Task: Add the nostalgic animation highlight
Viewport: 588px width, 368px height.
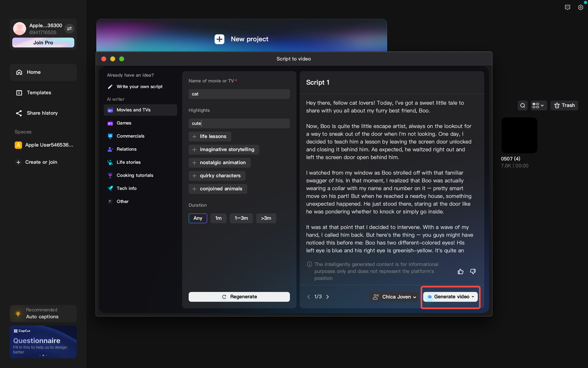Action: [220, 162]
